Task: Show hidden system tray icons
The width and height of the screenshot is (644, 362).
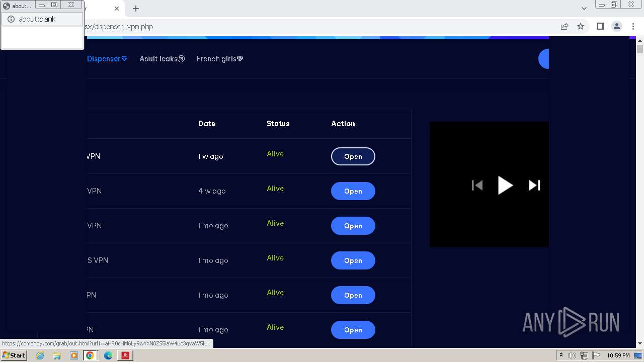Action: [x=561, y=355]
